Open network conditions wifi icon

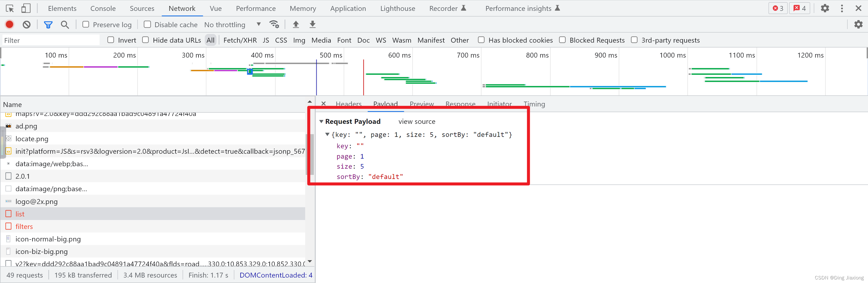[x=274, y=24]
